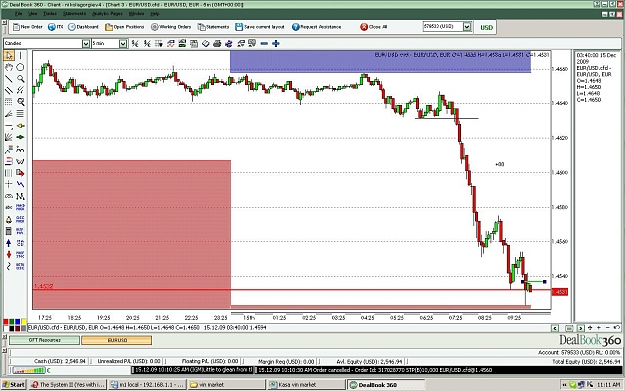Switch to the EUR/USD chart tab

(116, 340)
